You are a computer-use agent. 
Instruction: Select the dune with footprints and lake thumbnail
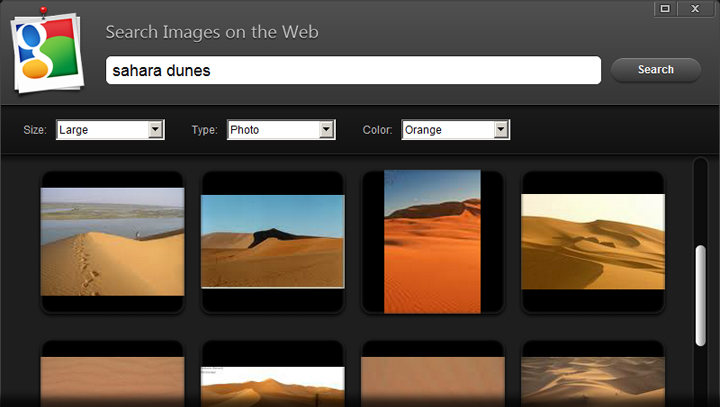click(112, 242)
